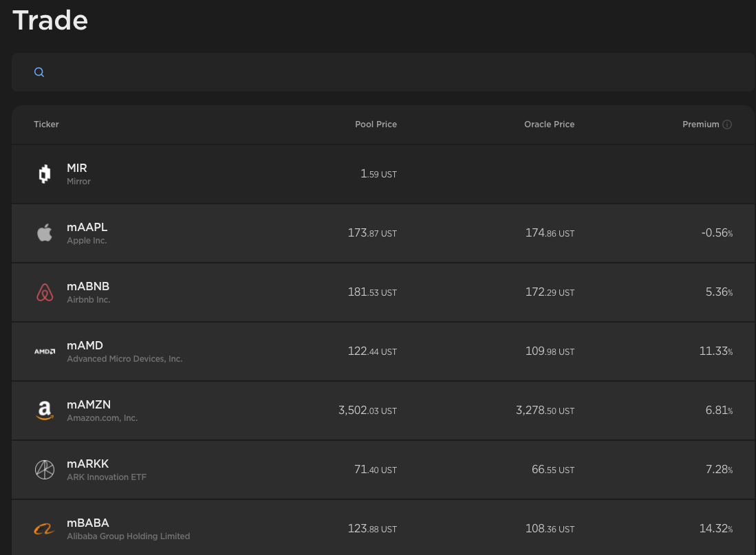
Task: Click the 7.28% premium value
Action: pos(719,470)
